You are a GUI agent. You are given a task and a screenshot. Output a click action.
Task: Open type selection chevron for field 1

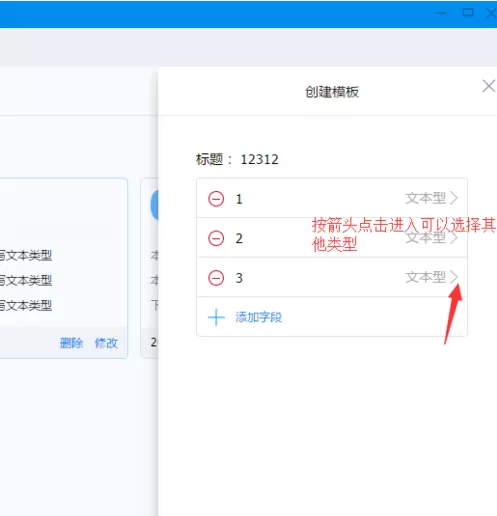coord(454,198)
